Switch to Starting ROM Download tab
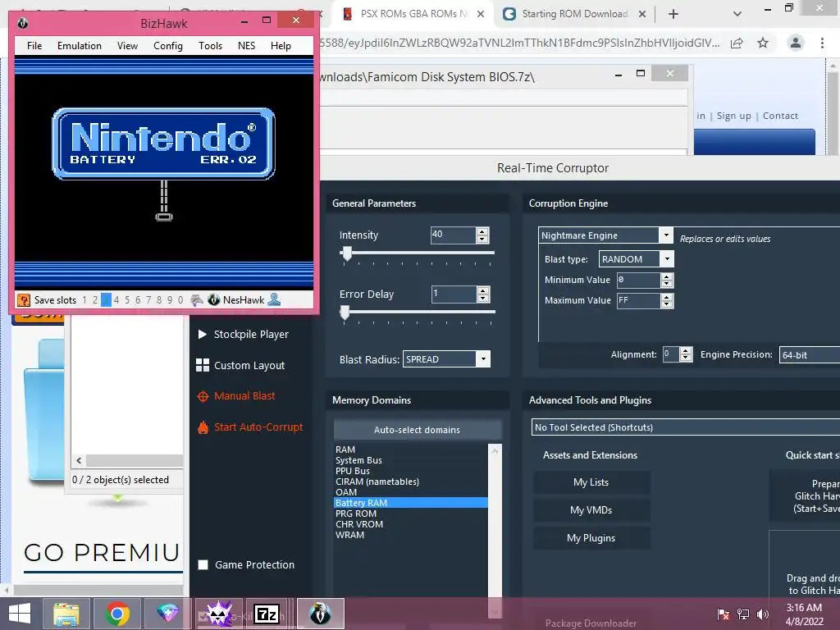The image size is (840, 630). click(x=573, y=14)
